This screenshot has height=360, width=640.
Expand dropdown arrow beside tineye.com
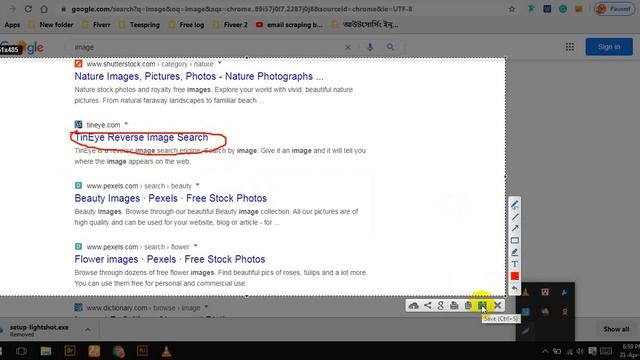pyautogui.click(x=126, y=124)
